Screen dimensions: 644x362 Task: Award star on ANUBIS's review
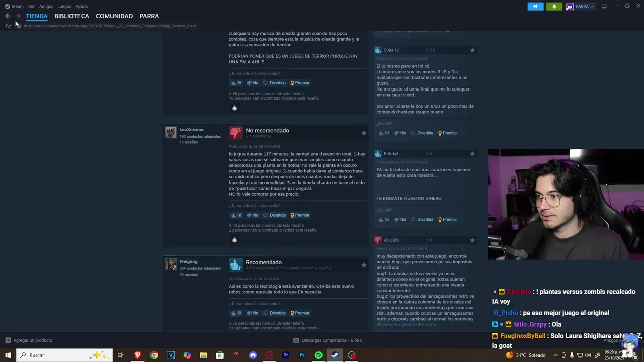click(472, 240)
